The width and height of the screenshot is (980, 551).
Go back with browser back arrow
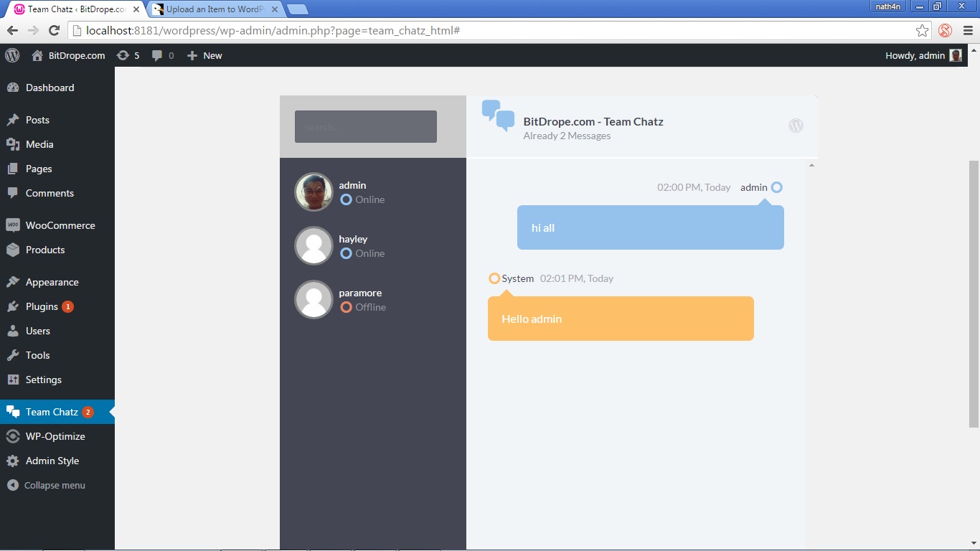click(12, 30)
